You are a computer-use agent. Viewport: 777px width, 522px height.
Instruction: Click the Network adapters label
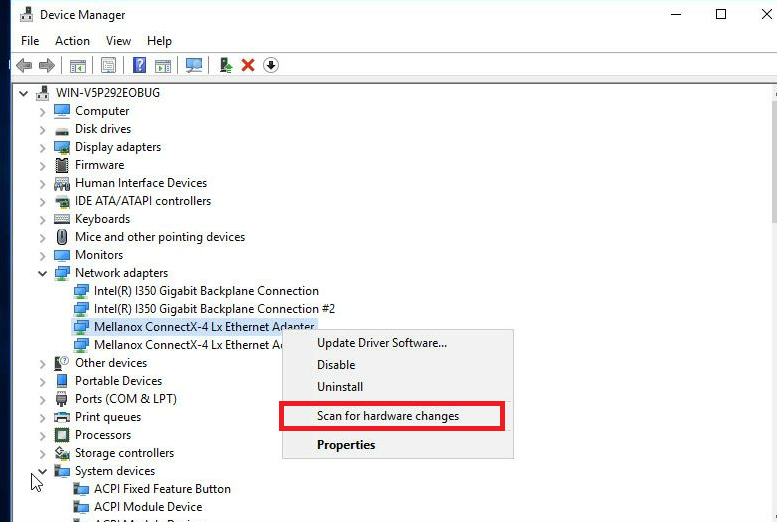(121, 273)
